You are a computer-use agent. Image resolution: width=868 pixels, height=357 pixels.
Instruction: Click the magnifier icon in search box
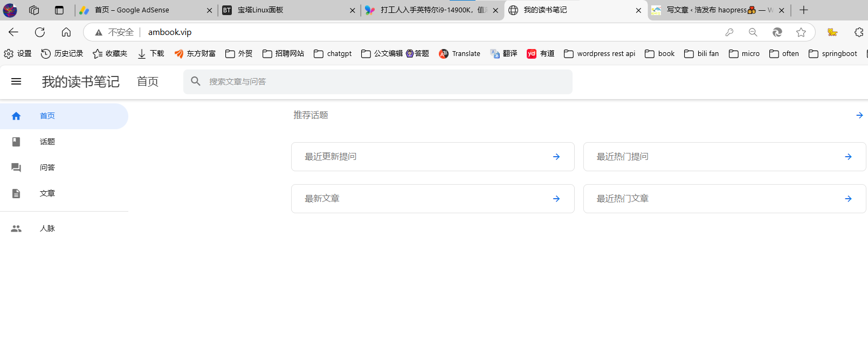196,81
